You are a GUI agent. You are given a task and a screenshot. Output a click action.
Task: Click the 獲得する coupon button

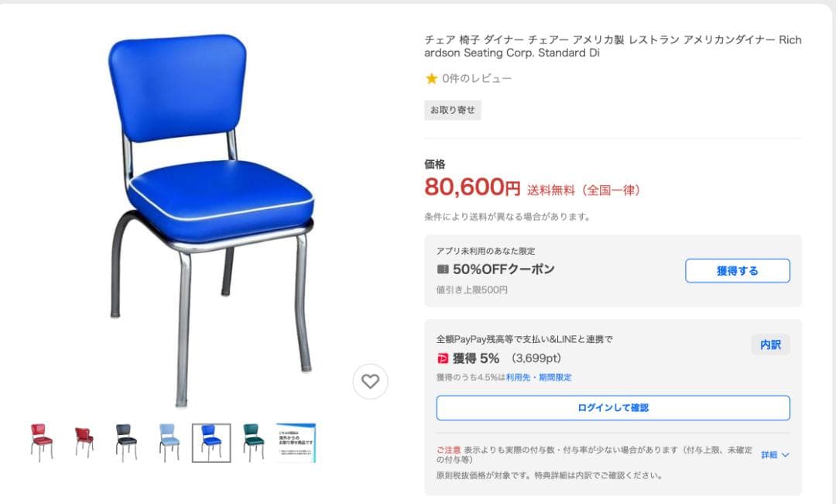[737, 270]
